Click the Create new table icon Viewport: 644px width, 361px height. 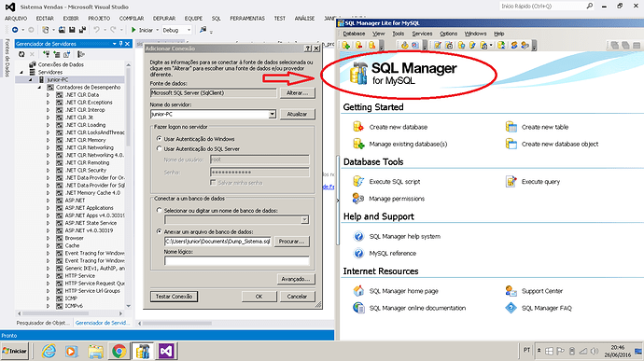point(511,127)
